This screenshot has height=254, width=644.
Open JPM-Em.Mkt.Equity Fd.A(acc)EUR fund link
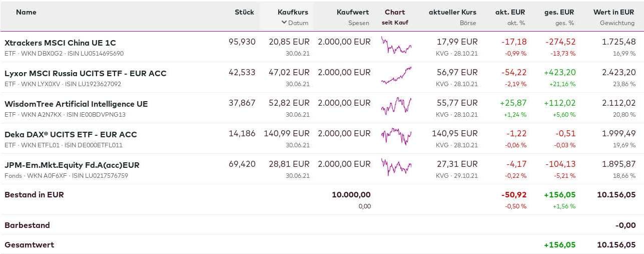72,165
